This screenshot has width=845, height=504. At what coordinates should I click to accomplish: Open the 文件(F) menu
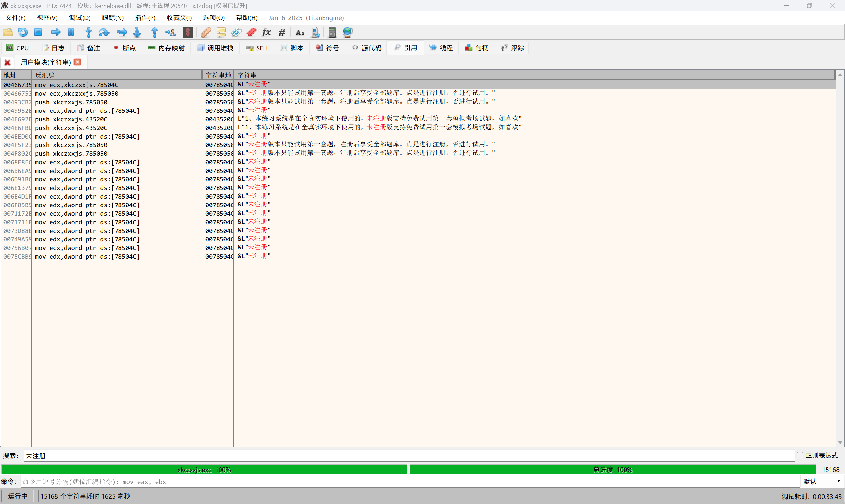[15, 18]
